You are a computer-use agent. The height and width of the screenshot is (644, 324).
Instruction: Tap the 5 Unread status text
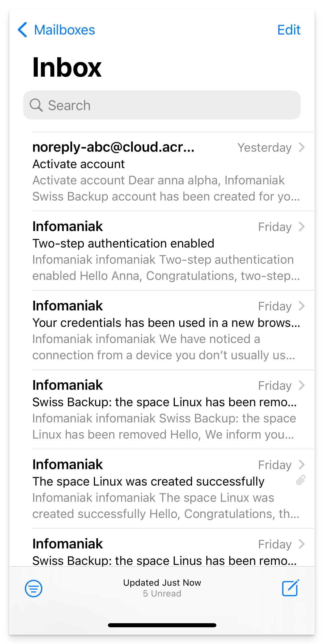click(162, 594)
